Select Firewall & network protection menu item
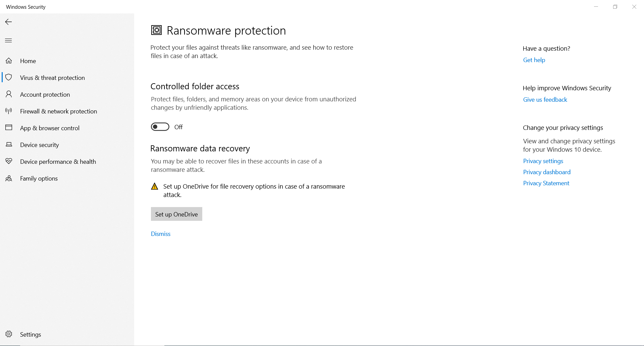 [x=58, y=111]
